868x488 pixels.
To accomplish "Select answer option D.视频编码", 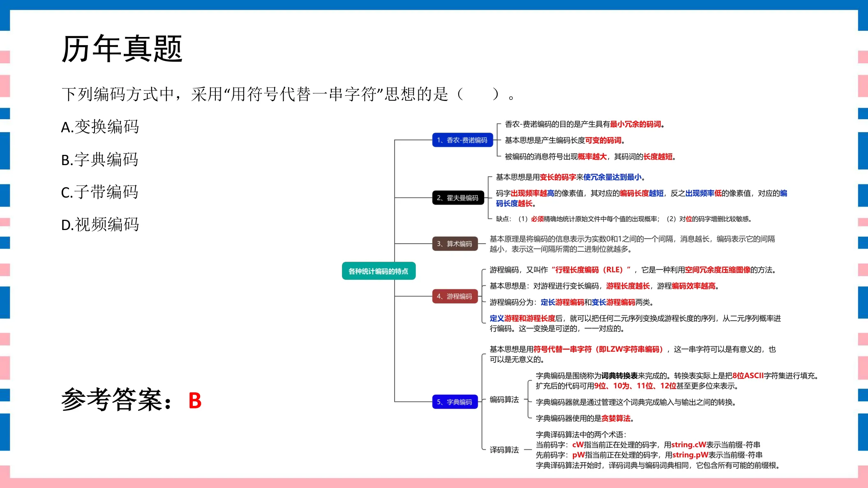I will pyautogui.click(x=100, y=225).
